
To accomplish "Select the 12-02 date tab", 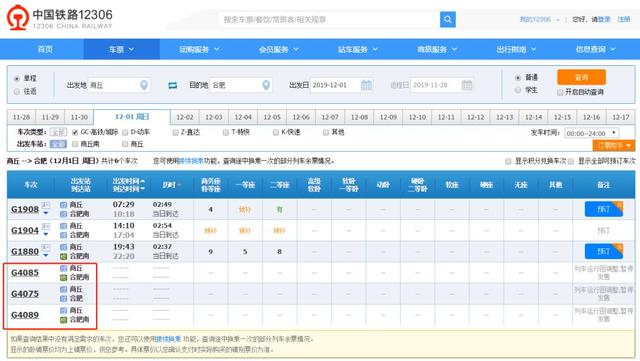I will point(185,117).
